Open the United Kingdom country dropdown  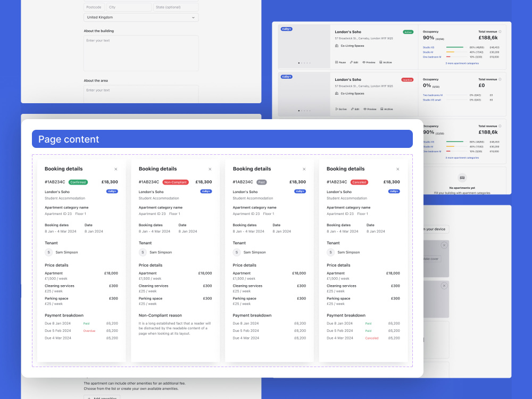click(141, 18)
